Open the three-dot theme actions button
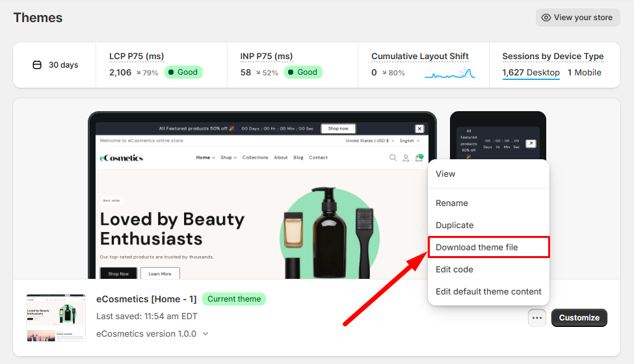Image resolution: width=634 pixels, height=364 pixels. 537,318
